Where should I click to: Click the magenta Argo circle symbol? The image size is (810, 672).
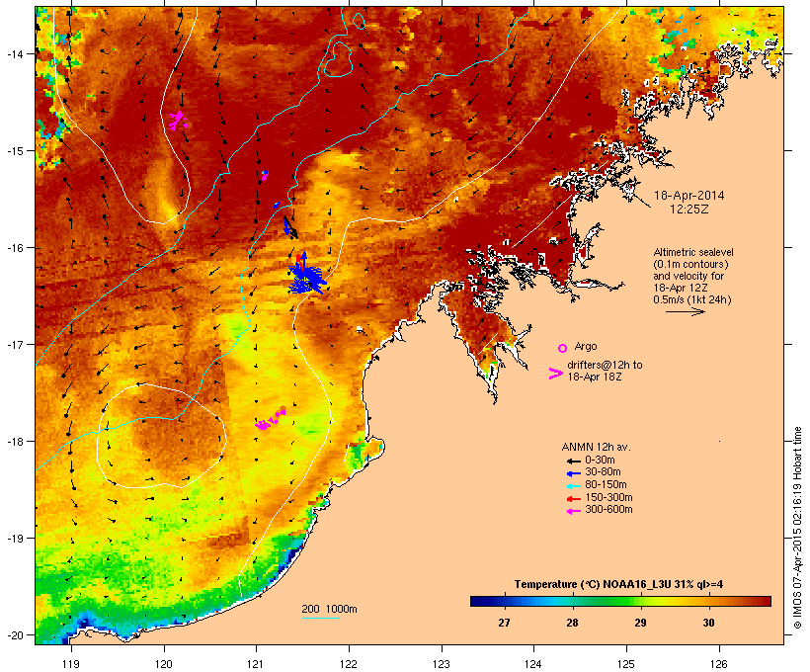(x=563, y=348)
